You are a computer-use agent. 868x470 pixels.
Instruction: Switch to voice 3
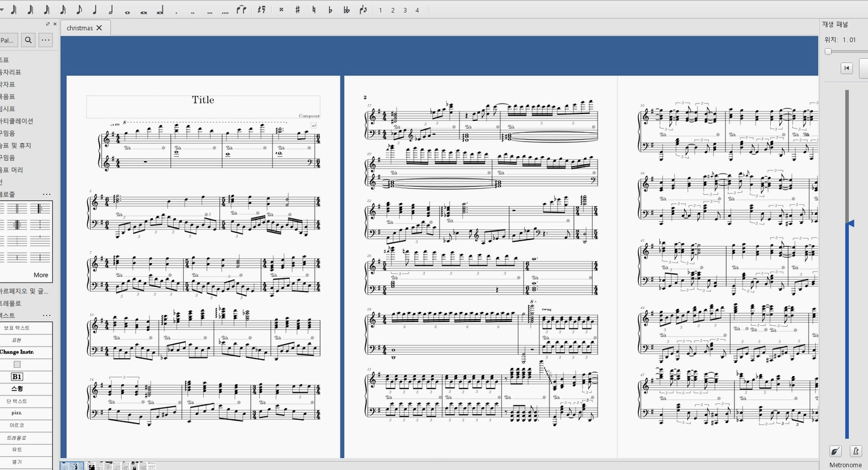[x=405, y=10]
